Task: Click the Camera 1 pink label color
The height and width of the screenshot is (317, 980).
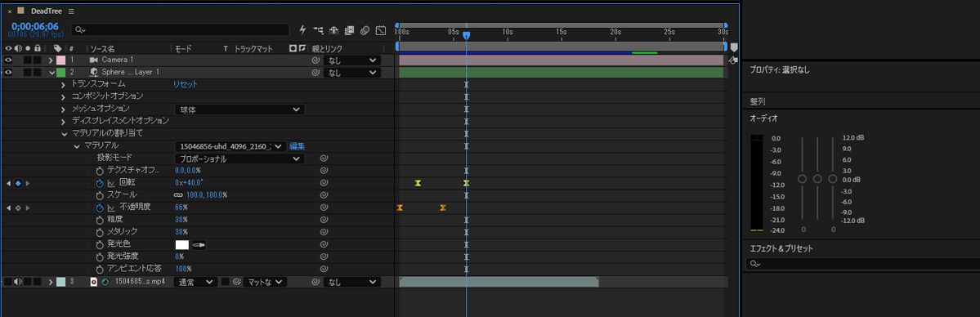Action: (x=60, y=60)
